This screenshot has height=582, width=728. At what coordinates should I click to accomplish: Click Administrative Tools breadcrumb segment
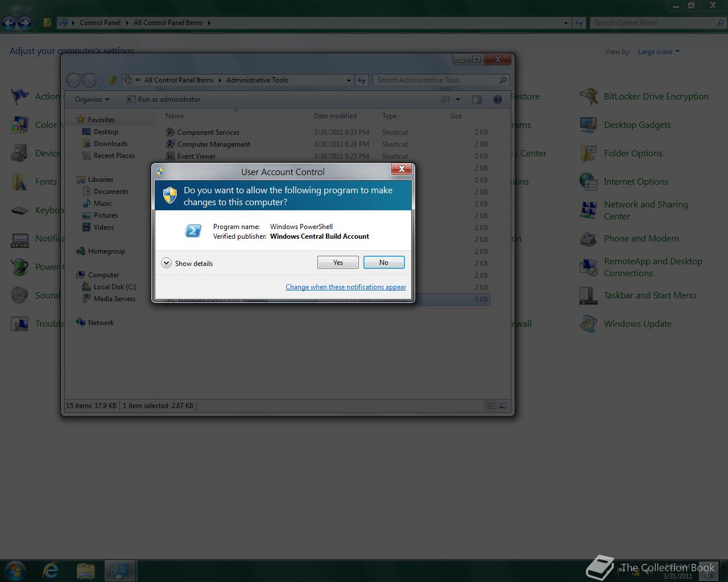coord(257,80)
